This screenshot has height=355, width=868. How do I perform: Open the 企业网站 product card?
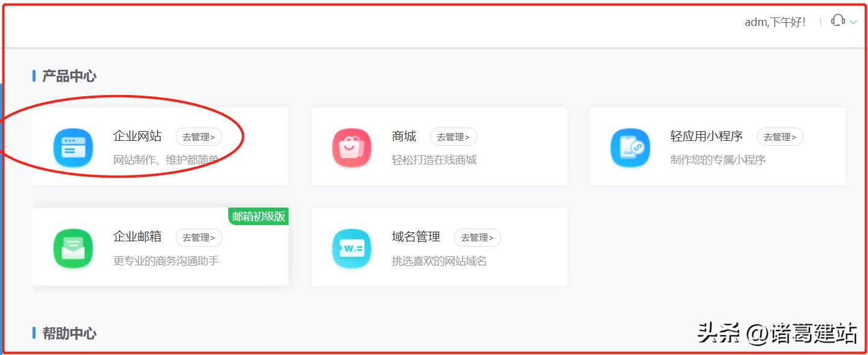[x=160, y=146]
